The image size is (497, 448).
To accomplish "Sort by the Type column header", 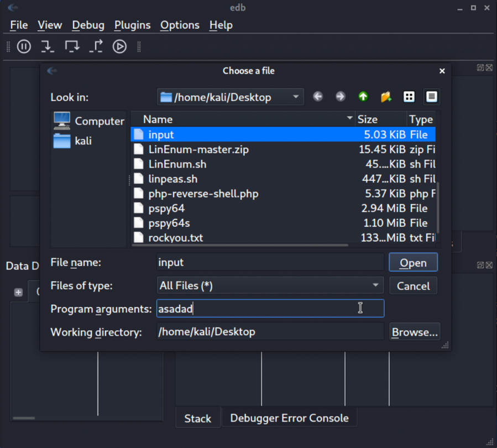I will (x=421, y=119).
